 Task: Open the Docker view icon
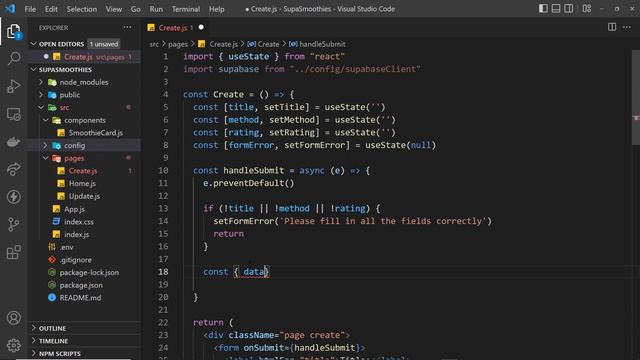[13, 142]
